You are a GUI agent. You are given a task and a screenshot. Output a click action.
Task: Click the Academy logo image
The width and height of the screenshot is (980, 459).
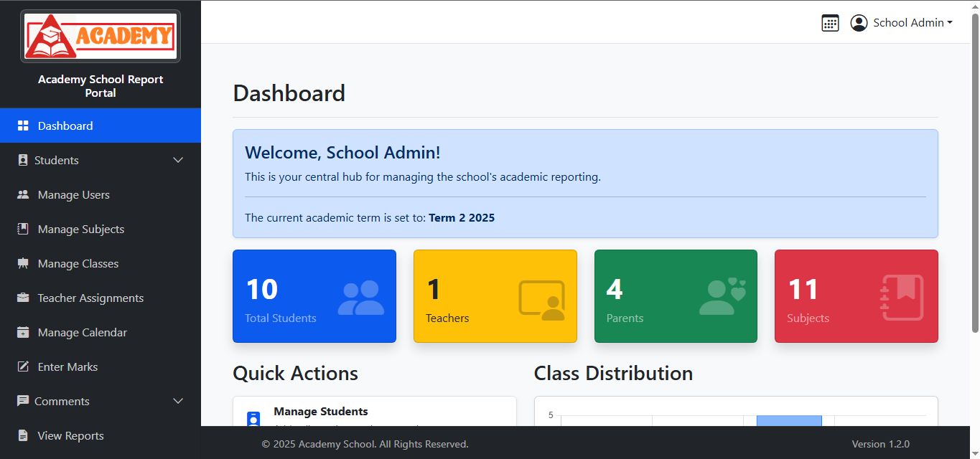(101, 36)
